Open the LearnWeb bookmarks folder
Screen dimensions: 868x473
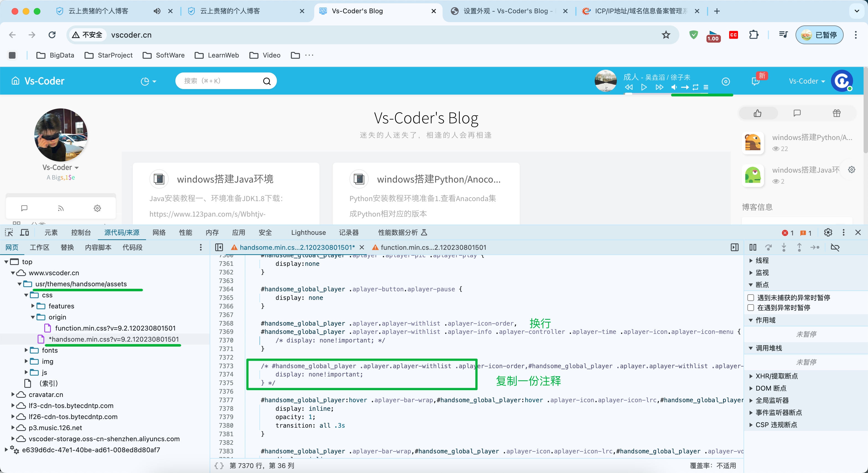(x=217, y=55)
